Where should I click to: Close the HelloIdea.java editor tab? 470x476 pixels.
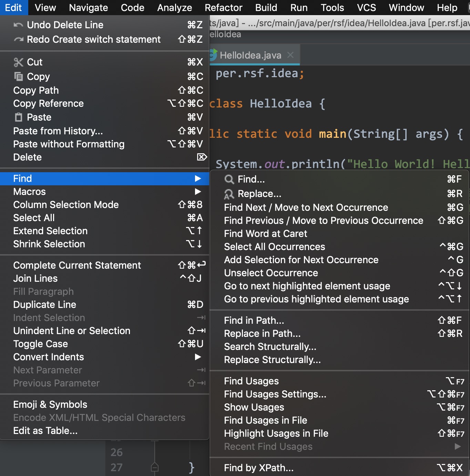[290, 55]
